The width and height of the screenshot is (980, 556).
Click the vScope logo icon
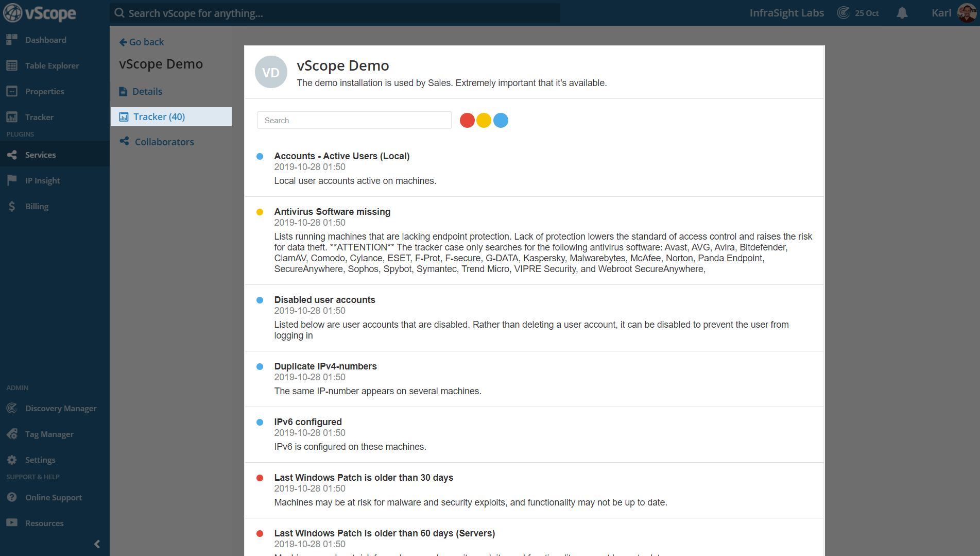coord(13,13)
